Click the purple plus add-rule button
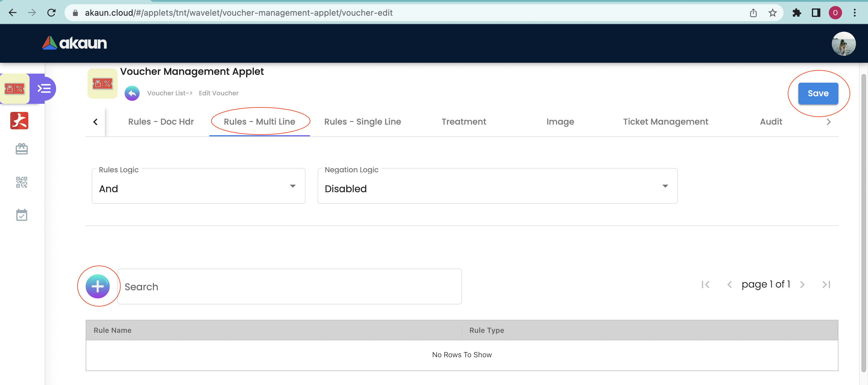This screenshot has width=868, height=385. [x=97, y=286]
